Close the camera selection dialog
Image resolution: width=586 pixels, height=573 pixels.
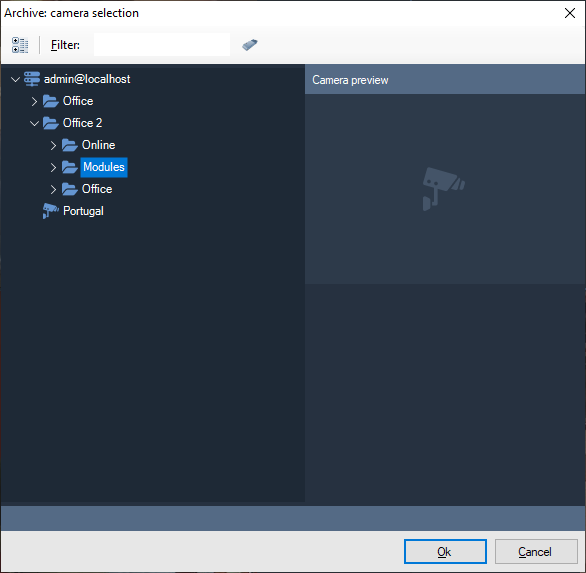point(570,13)
